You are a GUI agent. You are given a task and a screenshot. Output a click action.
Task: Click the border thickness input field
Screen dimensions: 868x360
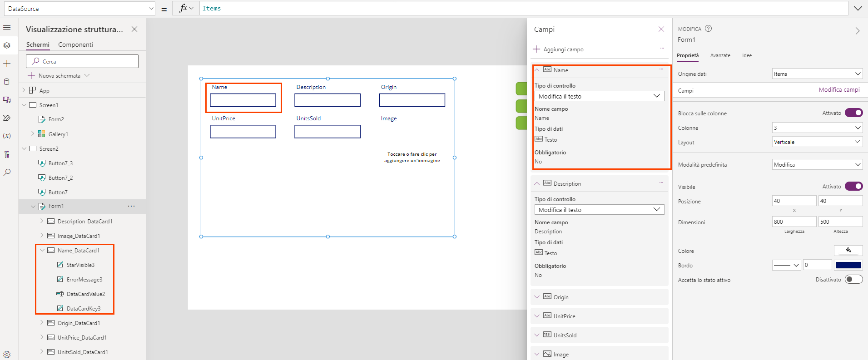(x=817, y=265)
